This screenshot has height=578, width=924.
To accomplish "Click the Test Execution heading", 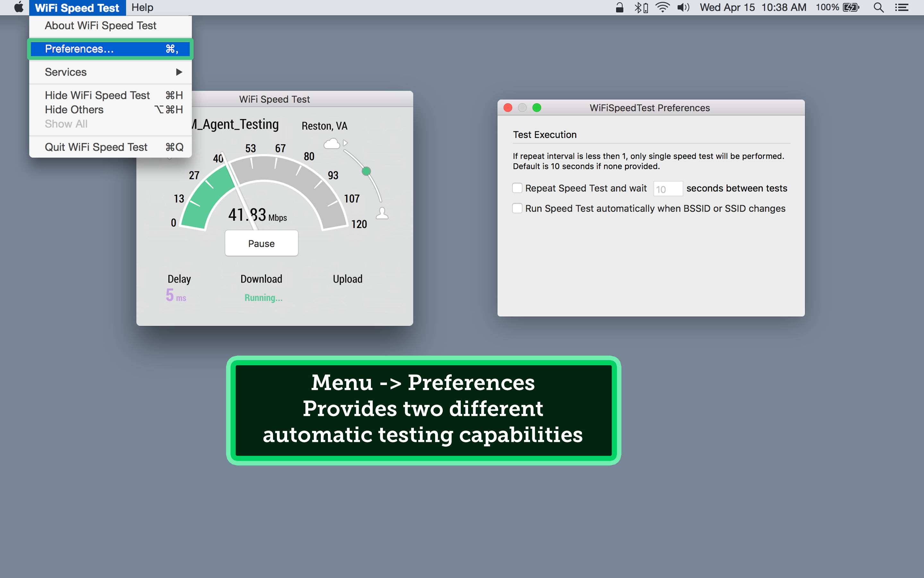I will coord(544,135).
